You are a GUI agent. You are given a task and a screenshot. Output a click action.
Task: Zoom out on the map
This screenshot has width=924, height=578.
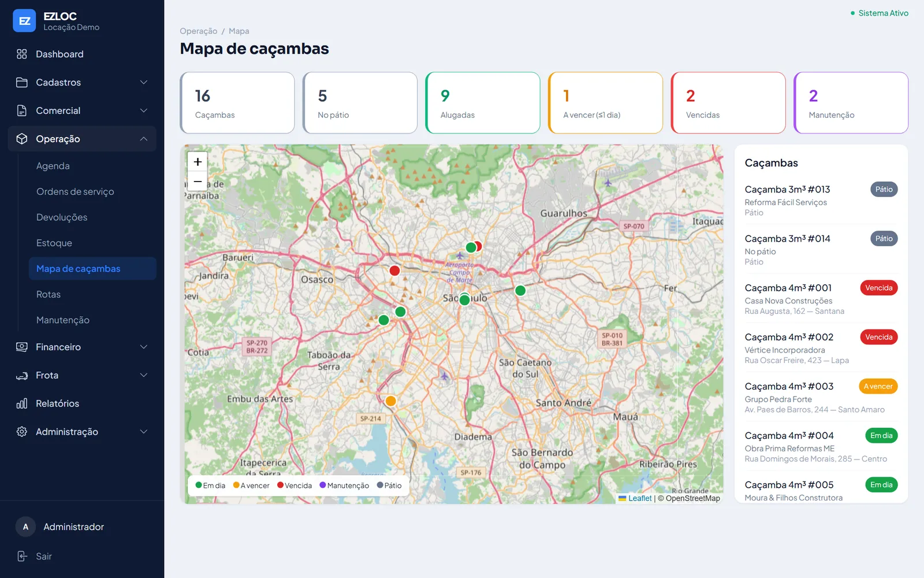click(198, 181)
